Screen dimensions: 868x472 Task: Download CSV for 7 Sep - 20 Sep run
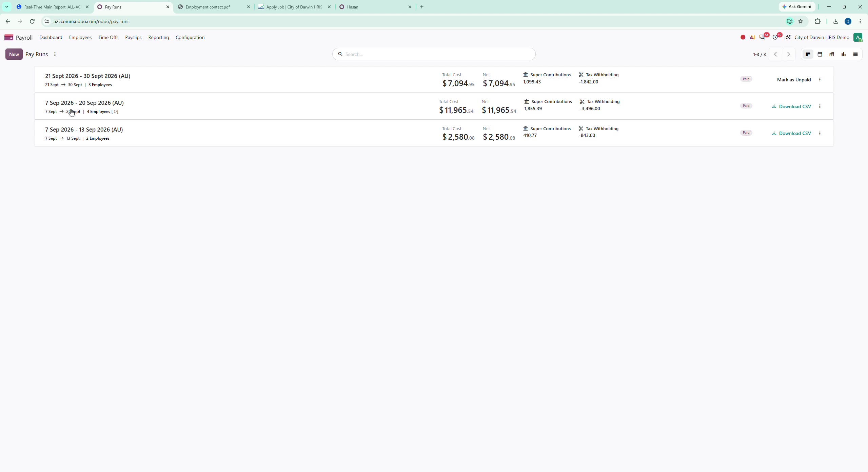coord(791,106)
